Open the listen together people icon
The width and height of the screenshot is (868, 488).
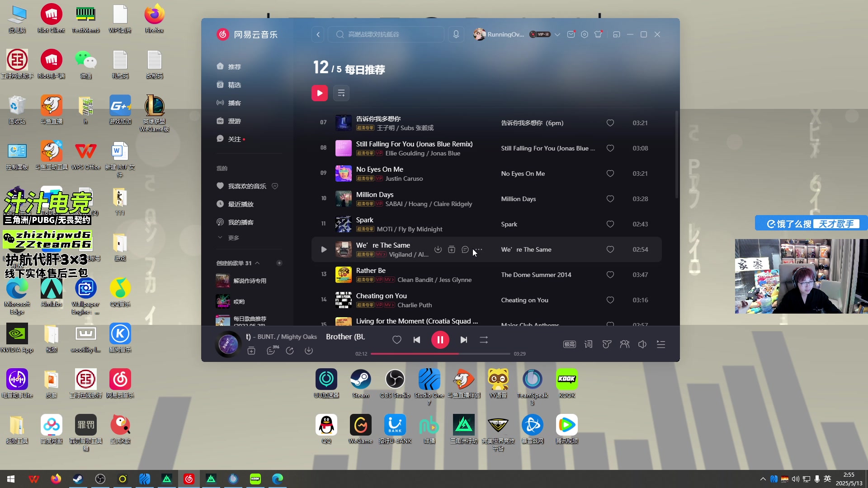(625, 344)
